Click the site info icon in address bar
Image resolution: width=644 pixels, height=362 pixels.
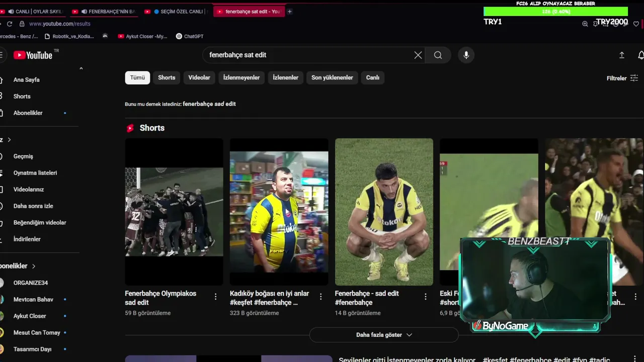coord(22,24)
